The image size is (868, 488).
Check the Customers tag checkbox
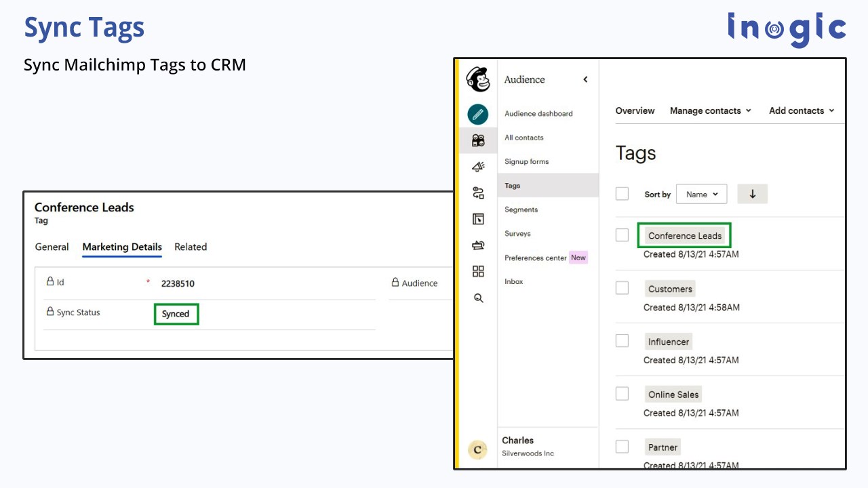pos(622,288)
